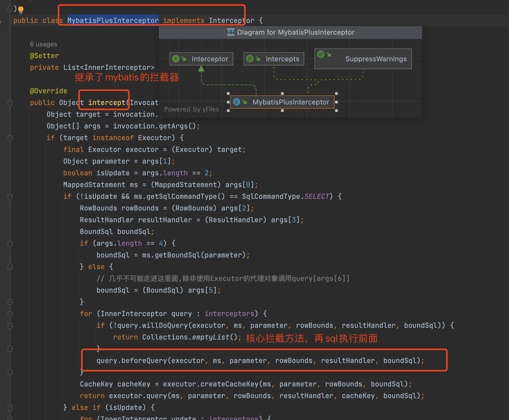Click the 'isUpdate' variable in its boolean declaration
Image resolution: width=509 pixels, height=420 pixels.
pos(113,173)
